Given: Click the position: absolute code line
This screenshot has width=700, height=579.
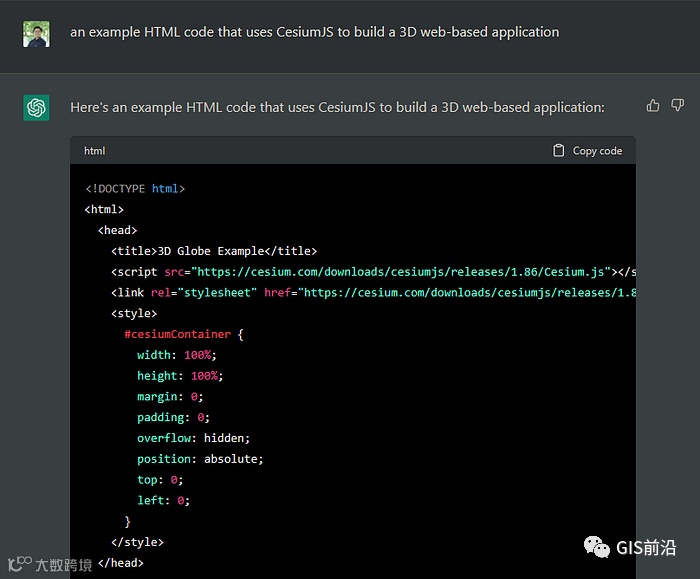Looking at the screenshot, I should point(200,459).
